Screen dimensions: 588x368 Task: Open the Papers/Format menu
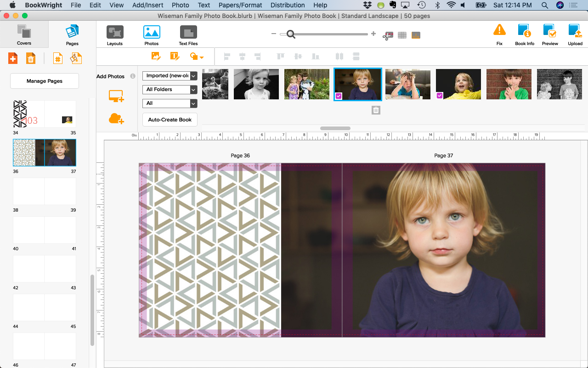(x=240, y=5)
